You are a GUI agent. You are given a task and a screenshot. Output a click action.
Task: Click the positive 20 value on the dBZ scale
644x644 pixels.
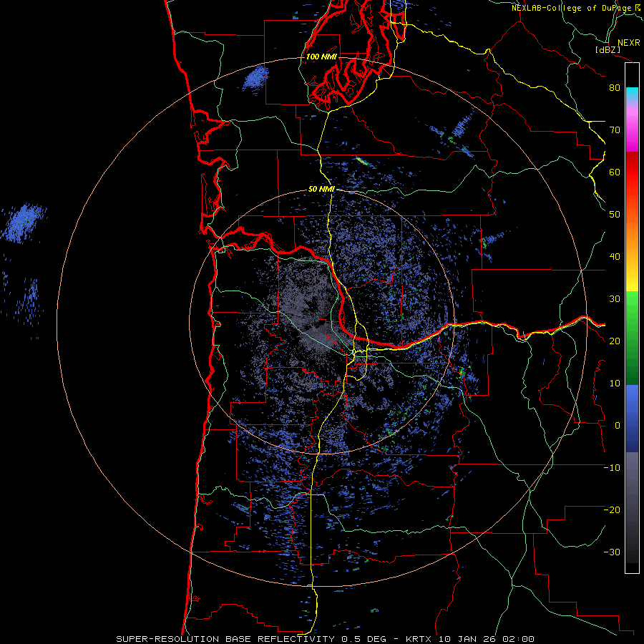615,341
